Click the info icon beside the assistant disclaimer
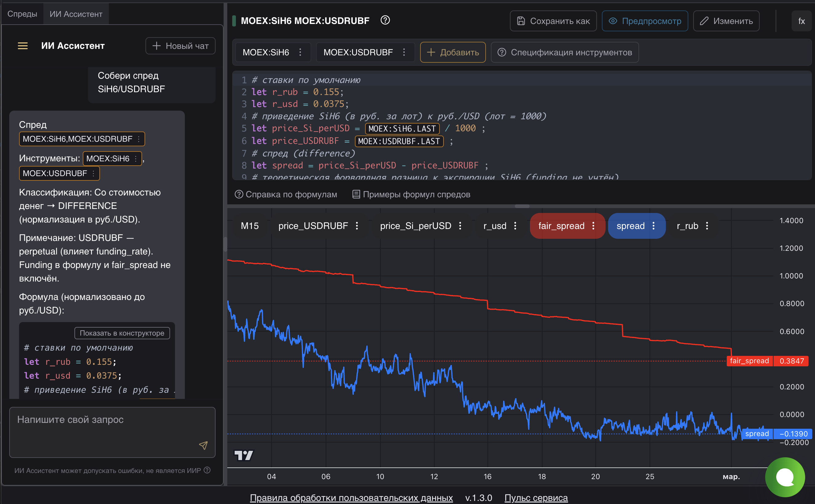Viewport: 815px width, 504px height. click(x=207, y=470)
